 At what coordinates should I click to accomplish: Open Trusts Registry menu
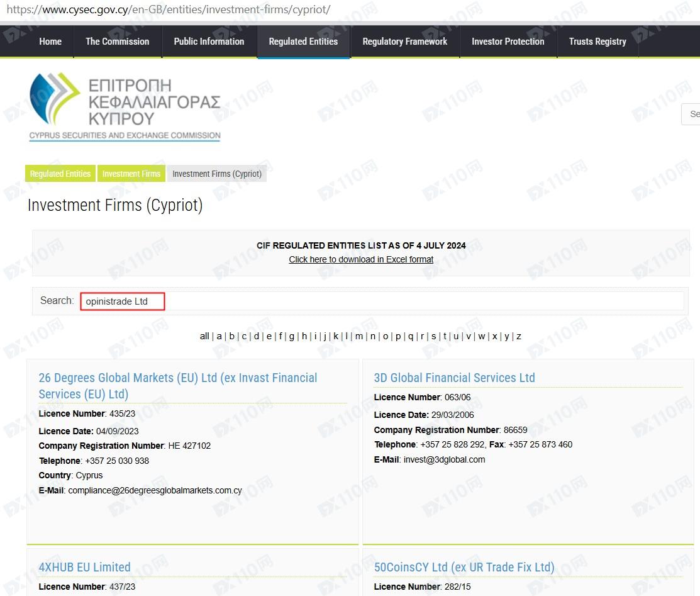click(597, 42)
